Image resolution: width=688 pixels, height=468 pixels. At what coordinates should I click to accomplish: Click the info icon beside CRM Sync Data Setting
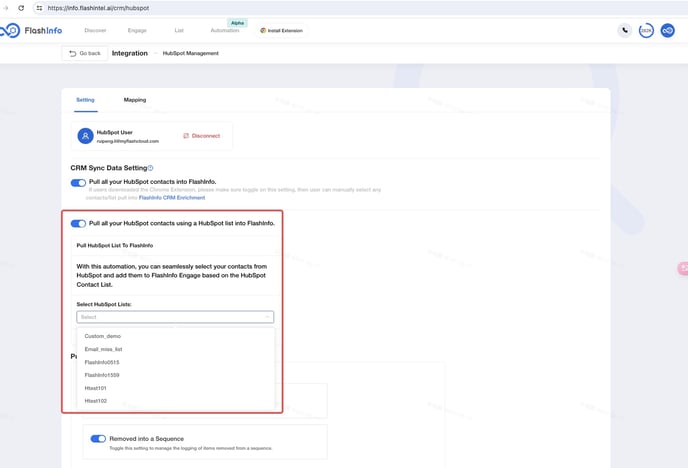pyautogui.click(x=150, y=168)
